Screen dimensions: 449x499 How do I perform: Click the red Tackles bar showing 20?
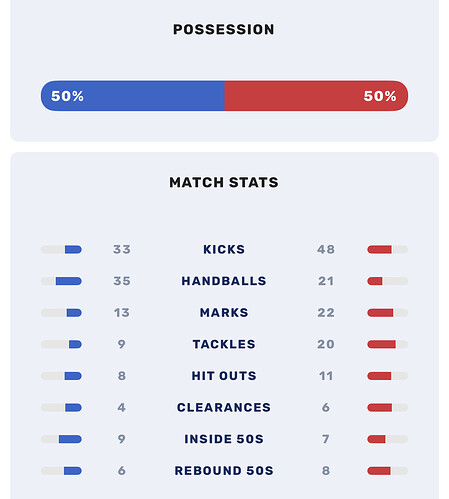[x=382, y=344]
